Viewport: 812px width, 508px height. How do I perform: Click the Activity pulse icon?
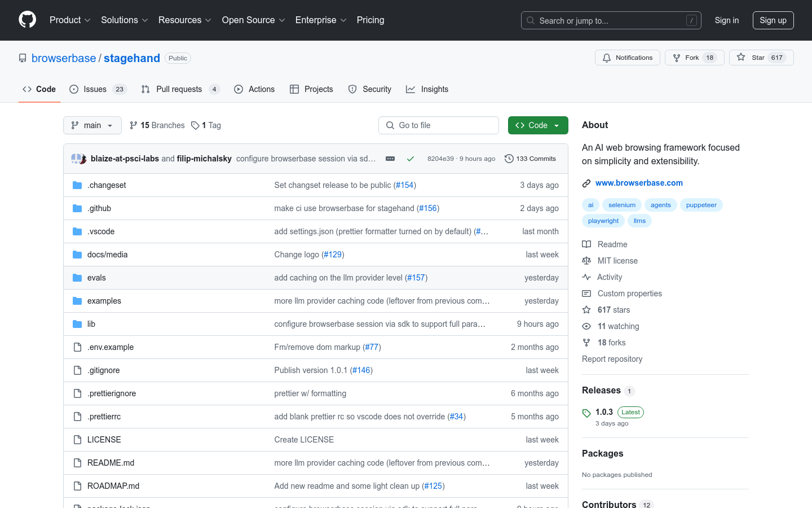click(x=586, y=277)
